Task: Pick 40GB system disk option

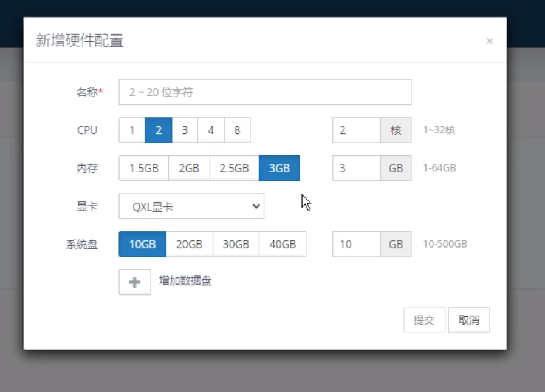Action: (x=283, y=245)
